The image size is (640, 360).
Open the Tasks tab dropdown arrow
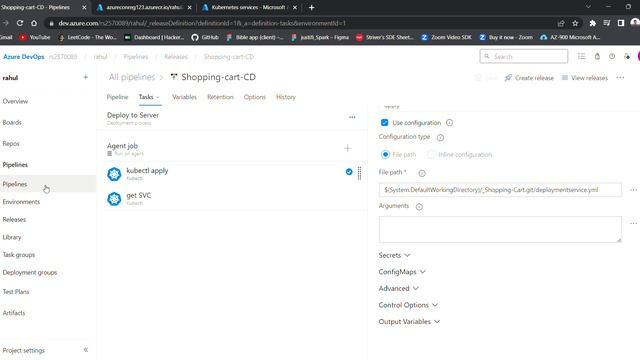[x=158, y=97]
